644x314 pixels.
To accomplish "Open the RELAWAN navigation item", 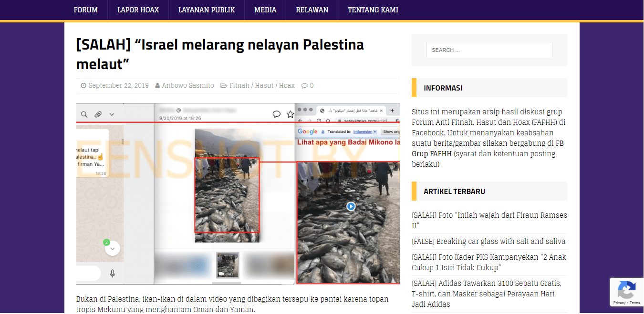I will pyautogui.click(x=312, y=10).
